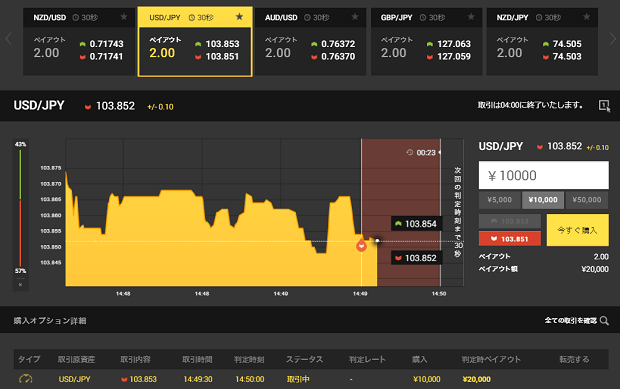Click the ¥10000 amount input field

pos(544,175)
